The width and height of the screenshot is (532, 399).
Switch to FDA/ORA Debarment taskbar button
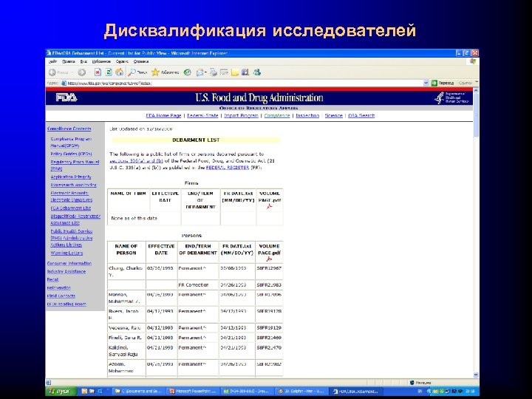pyautogui.click(x=356, y=391)
